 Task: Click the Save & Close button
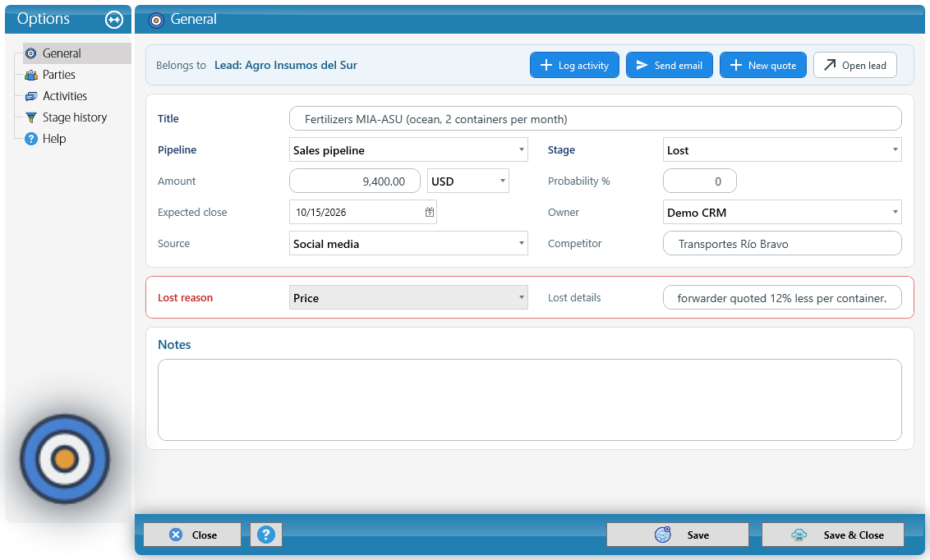click(833, 535)
